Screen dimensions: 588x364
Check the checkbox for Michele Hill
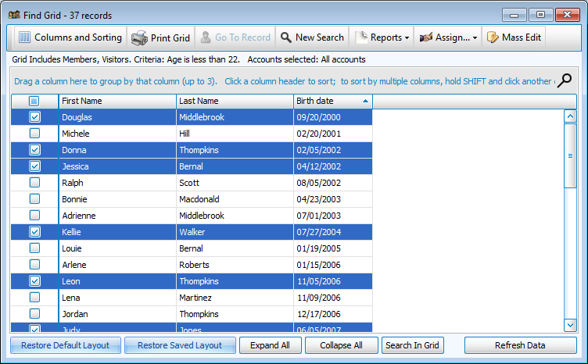(x=34, y=134)
